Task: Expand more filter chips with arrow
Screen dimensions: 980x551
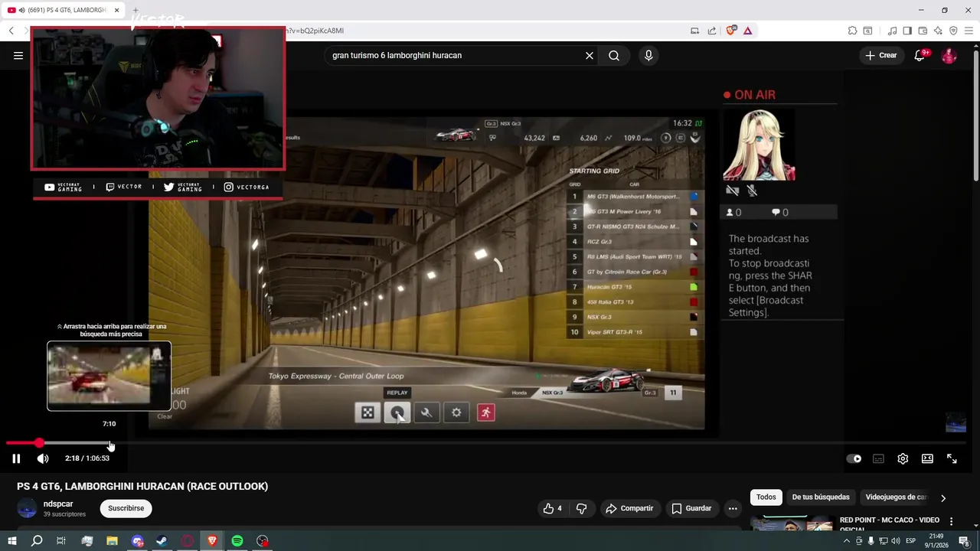Action: [943, 497]
